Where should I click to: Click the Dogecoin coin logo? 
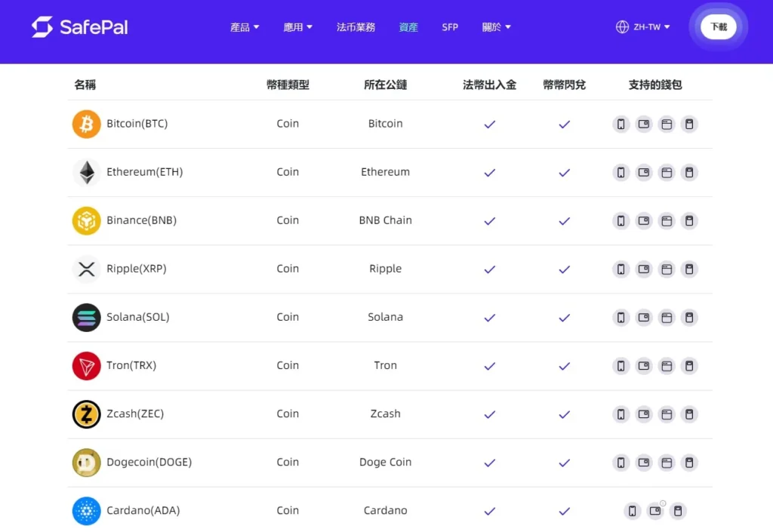click(86, 462)
